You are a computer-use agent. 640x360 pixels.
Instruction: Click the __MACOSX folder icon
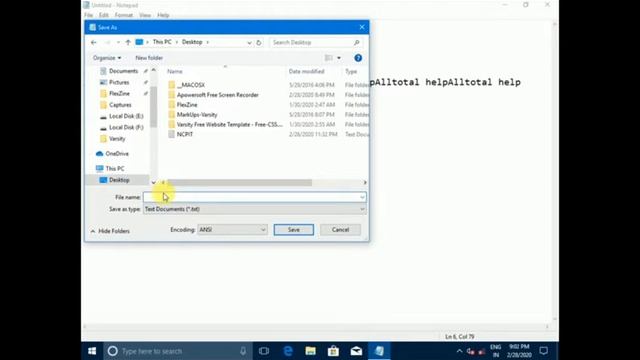171,85
